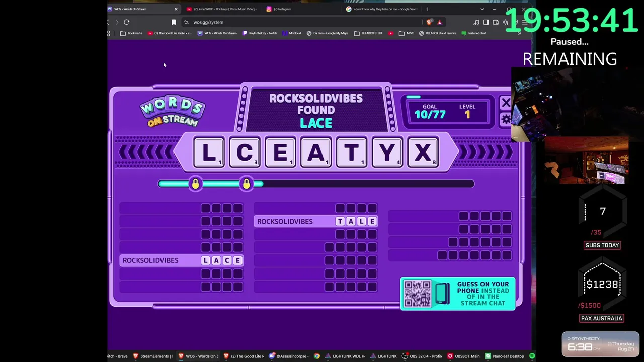Click the Words On Stream logo
Screen dimensions: 644x362
(172, 111)
